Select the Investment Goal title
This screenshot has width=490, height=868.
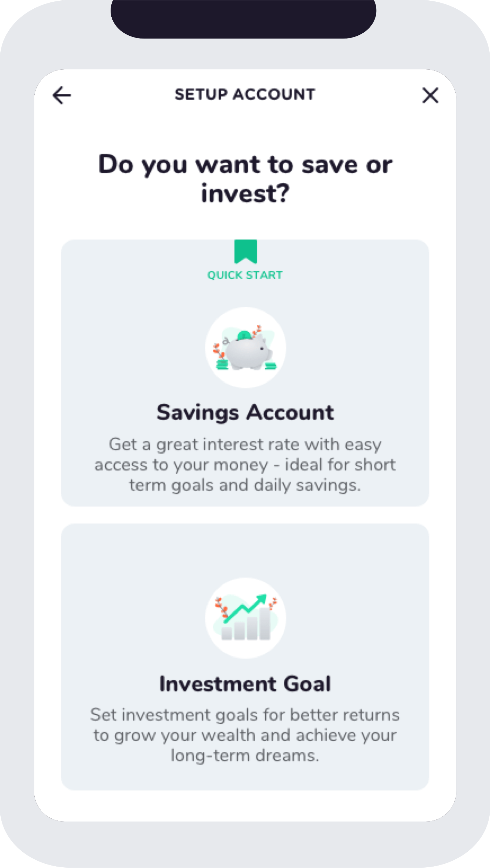[245, 684]
